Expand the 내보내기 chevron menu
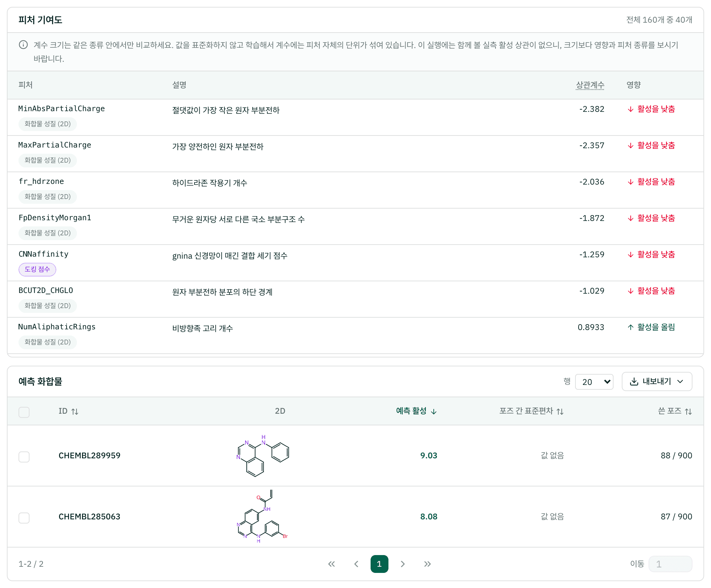Screen dimensions: 711x588 [680, 381]
